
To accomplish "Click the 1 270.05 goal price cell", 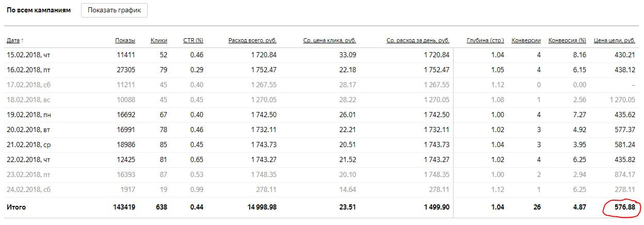I will (x=622, y=100).
